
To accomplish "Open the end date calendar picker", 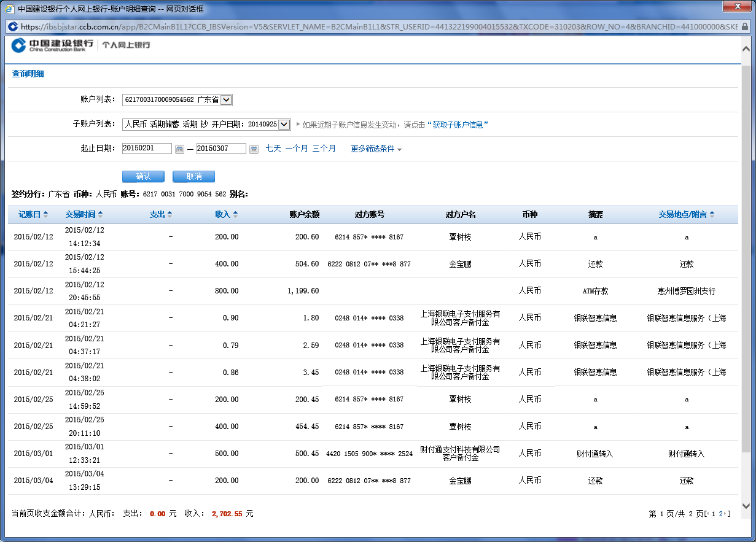I will 254,149.
